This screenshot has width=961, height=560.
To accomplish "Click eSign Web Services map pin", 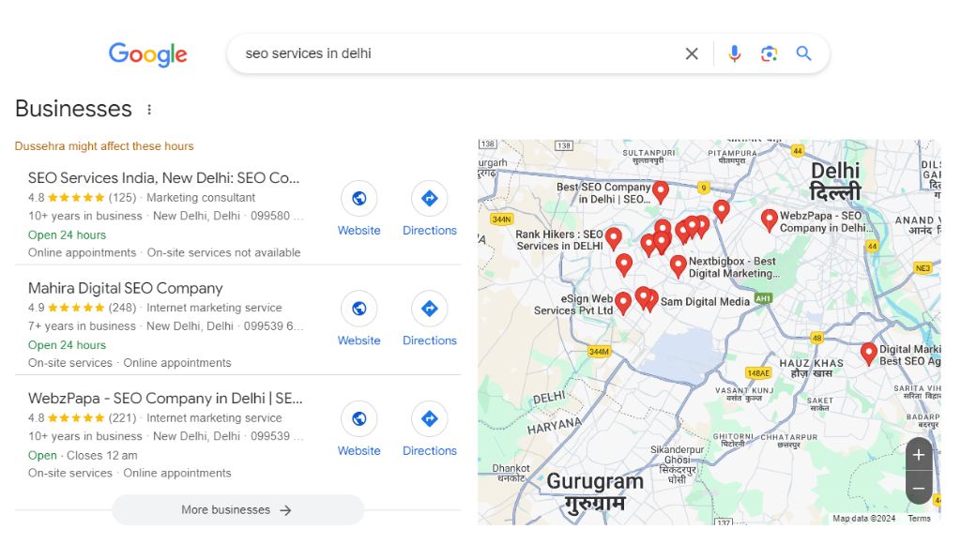I will [x=623, y=302].
